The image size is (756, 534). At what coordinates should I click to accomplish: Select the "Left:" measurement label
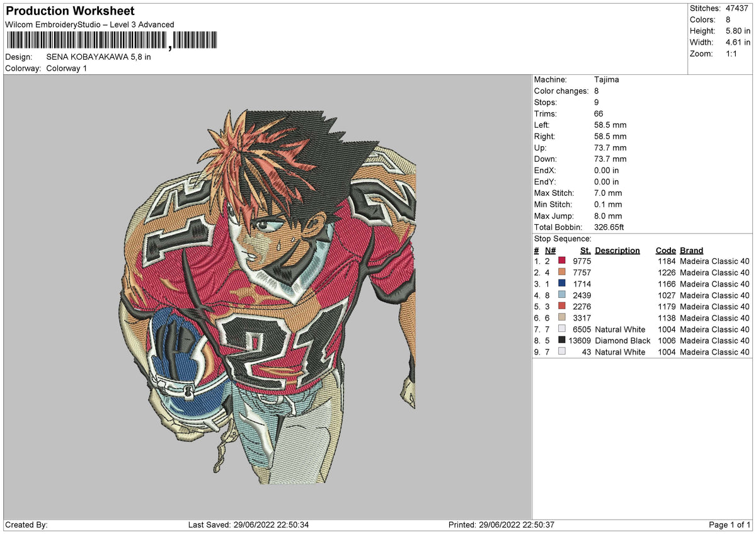tap(542, 125)
